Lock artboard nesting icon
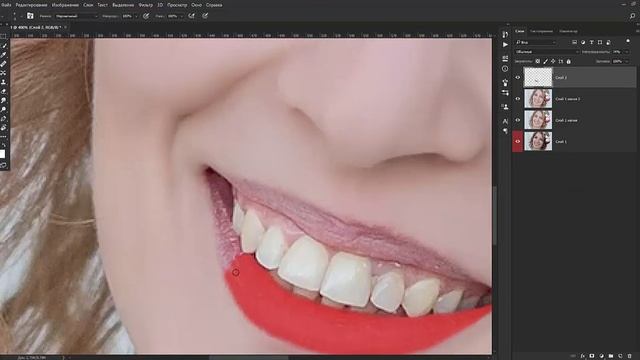Image resolution: width=640 pixels, height=360 pixels. [561, 61]
